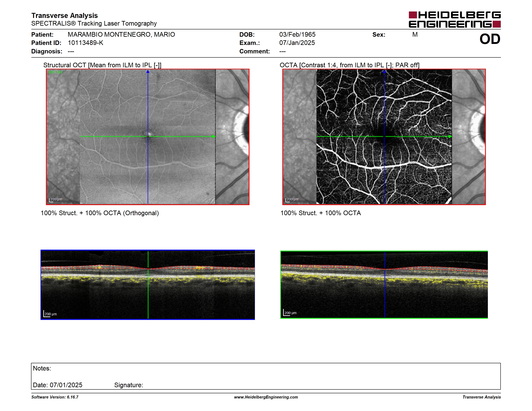The width and height of the screenshot is (532, 411).
Task: Click 200 µm scale bar in Structural OCT
Action: (x=56, y=200)
